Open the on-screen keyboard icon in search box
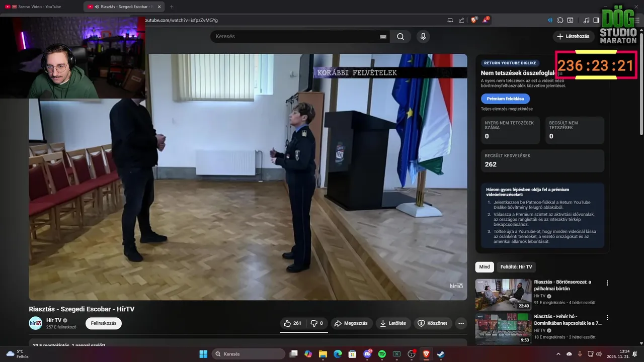The image size is (644, 362). click(x=383, y=37)
